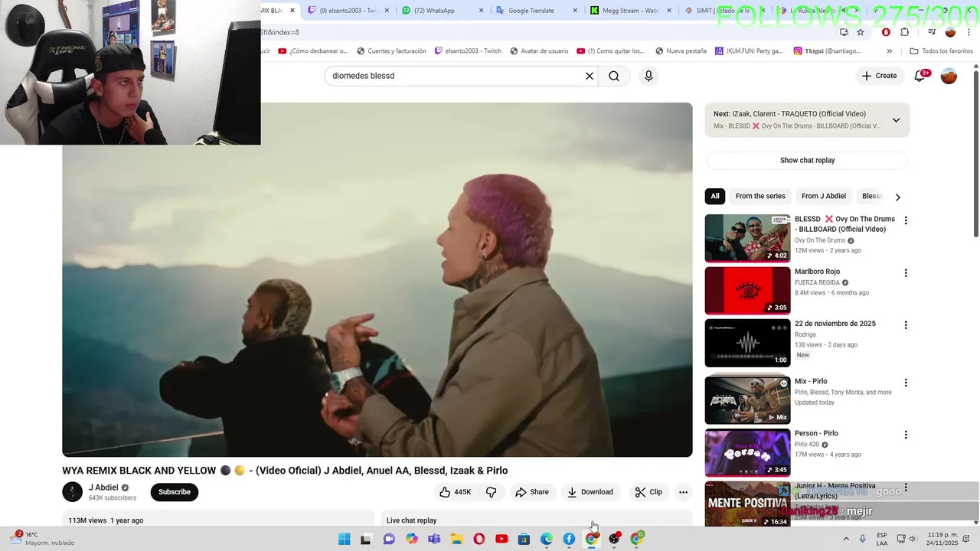Select the From J Abdiel chip

tap(824, 196)
